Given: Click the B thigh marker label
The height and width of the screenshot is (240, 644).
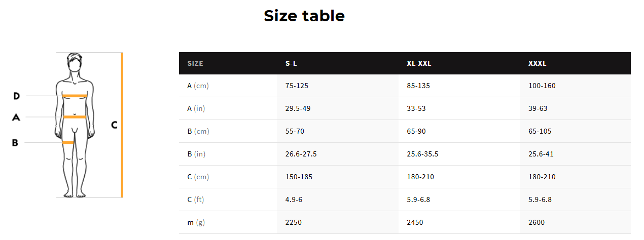Looking at the screenshot, I should (15, 143).
